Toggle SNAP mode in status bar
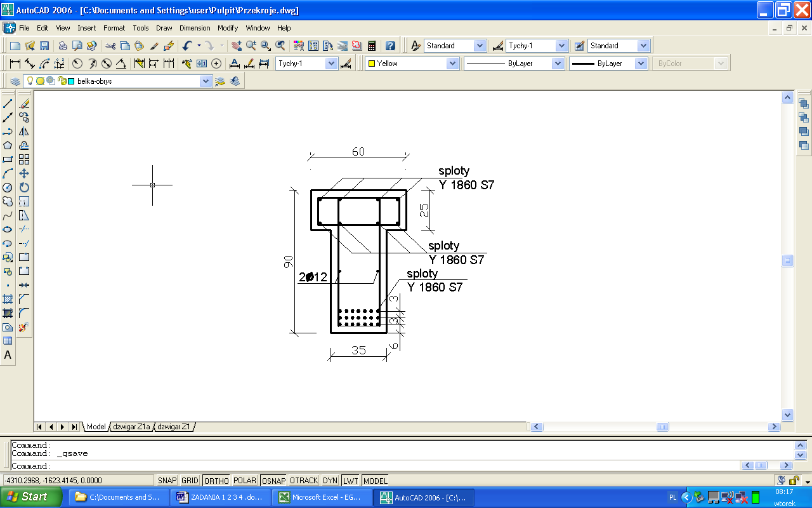The height and width of the screenshot is (508, 812). tap(167, 481)
